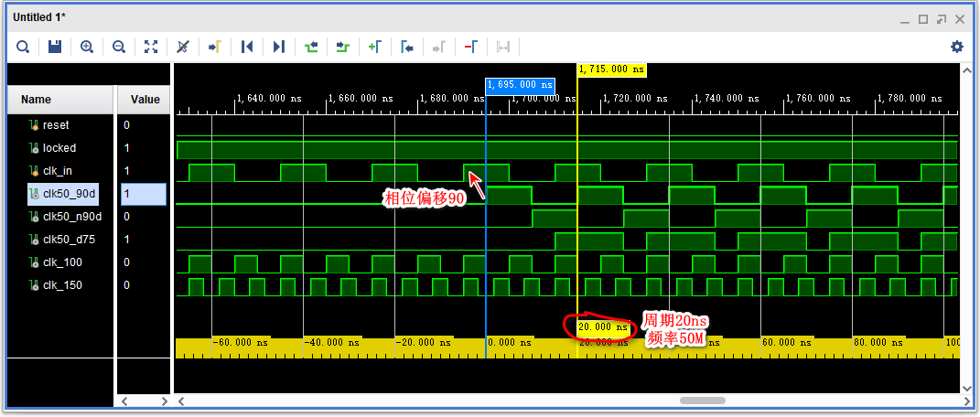Go to the beginning of time

[247, 47]
